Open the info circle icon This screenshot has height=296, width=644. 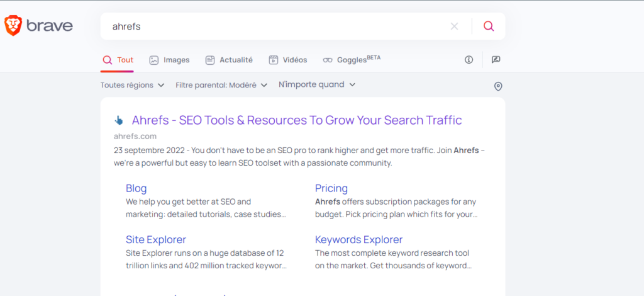point(469,60)
